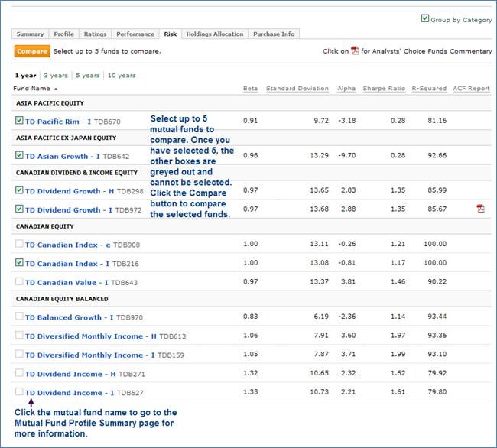Select TD Diversified Monthly Income - I checkbox

coord(19,354)
